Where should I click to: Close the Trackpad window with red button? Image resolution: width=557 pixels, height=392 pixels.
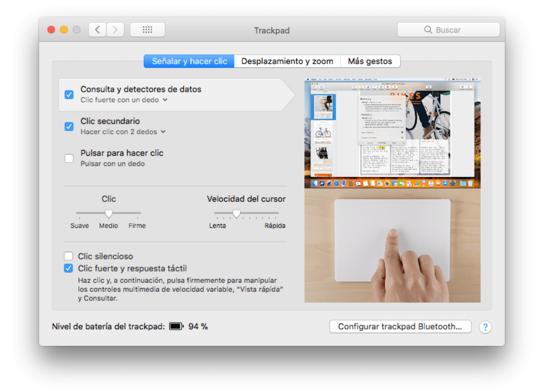(51, 30)
